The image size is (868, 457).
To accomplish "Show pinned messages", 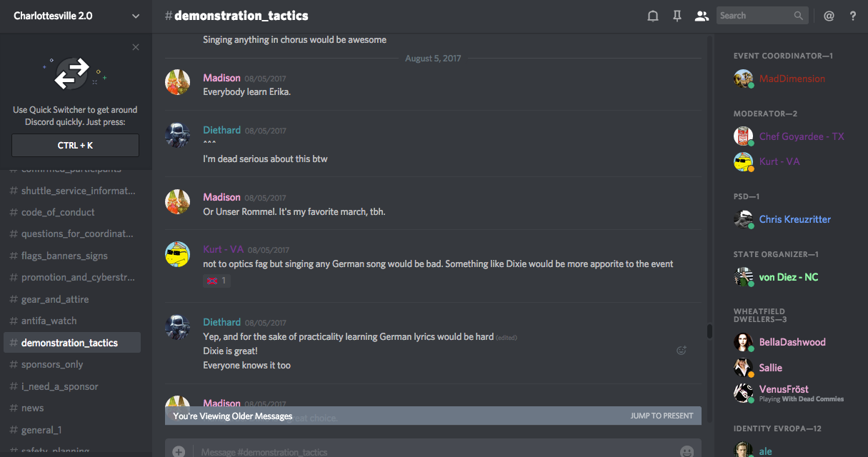I will pyautogui.click(x=677, y=16).
